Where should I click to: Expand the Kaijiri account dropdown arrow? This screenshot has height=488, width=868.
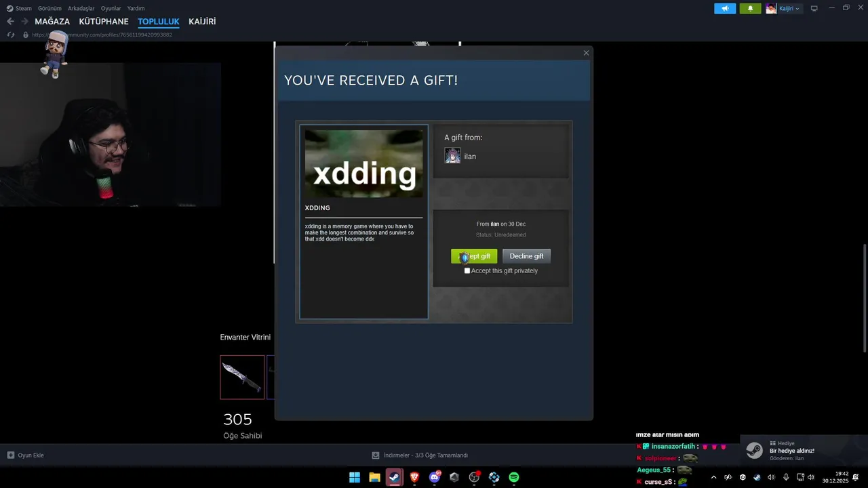click(797, 9)
